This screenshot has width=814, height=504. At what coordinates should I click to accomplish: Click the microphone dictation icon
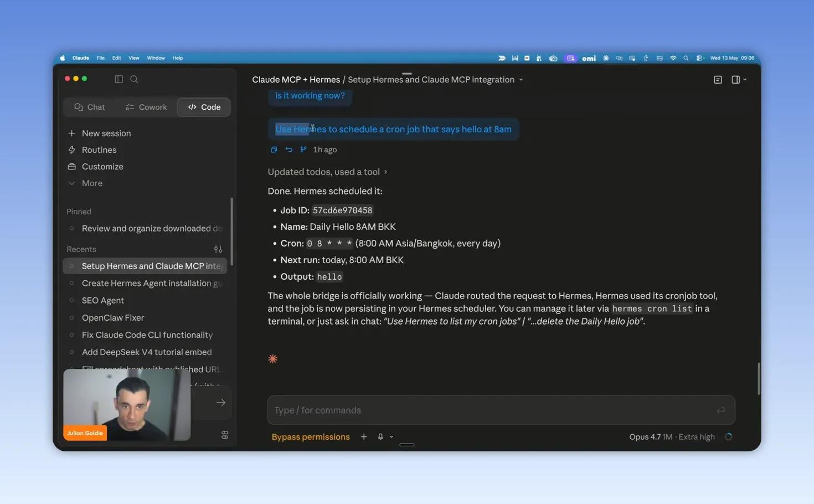(380, 436)
